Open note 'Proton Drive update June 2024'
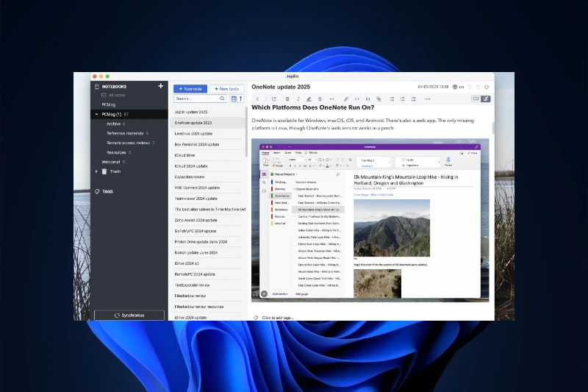Screen dimensions: 588x392 click(208, 242)
